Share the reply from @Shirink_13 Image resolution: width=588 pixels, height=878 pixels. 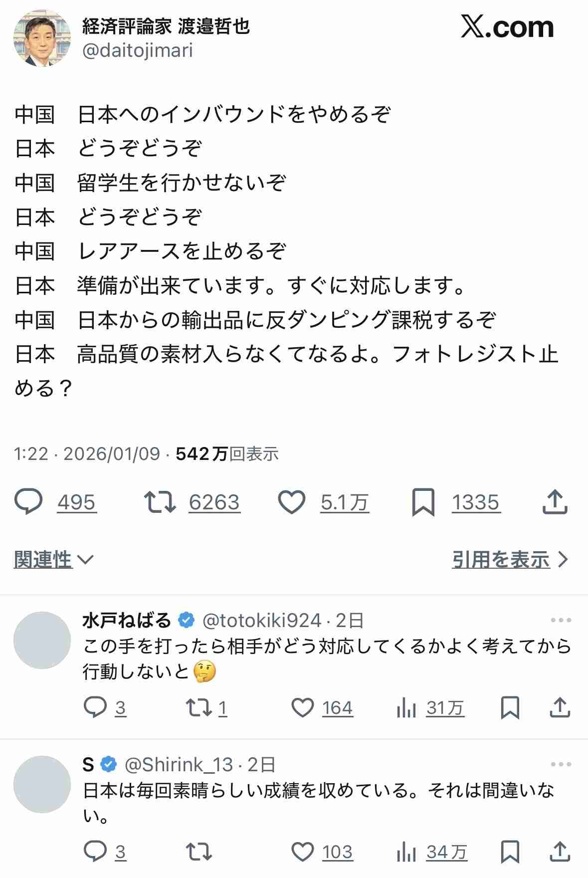[560, 852]
